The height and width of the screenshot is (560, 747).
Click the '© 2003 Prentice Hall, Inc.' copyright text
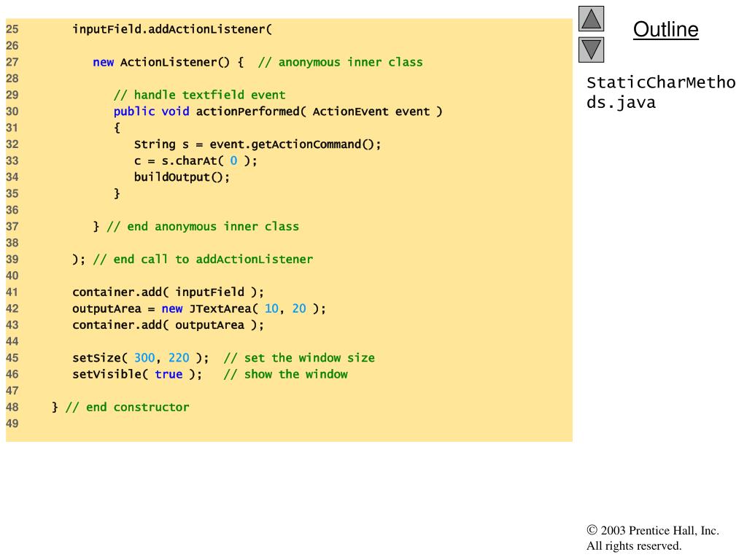pos(653,531)
